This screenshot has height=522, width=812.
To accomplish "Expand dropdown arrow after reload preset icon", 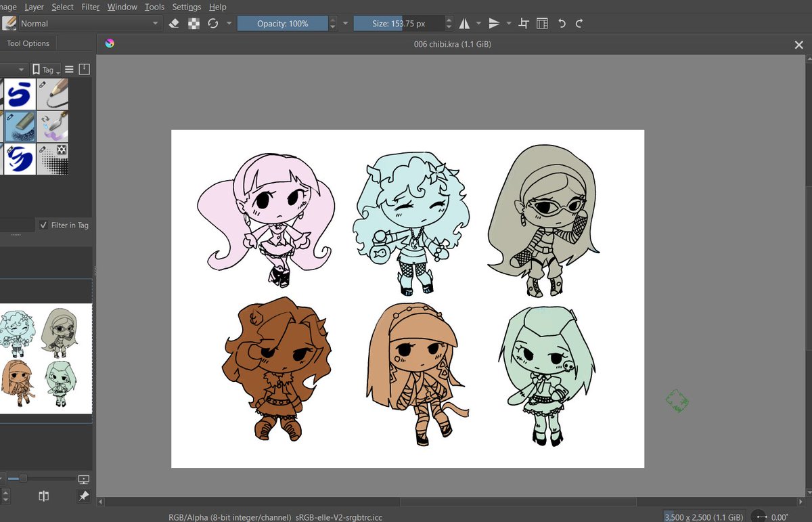I will pyautogui.click(x=229, y=23).
